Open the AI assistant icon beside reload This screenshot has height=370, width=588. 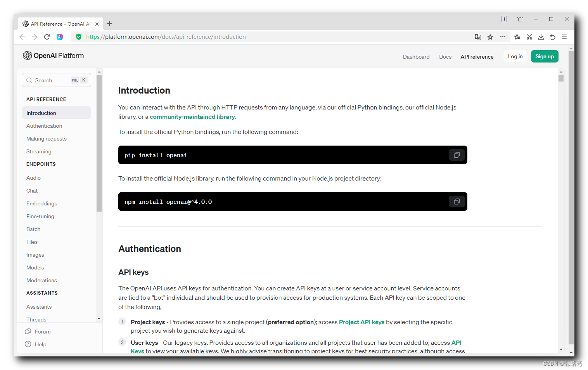click(60, 37)
